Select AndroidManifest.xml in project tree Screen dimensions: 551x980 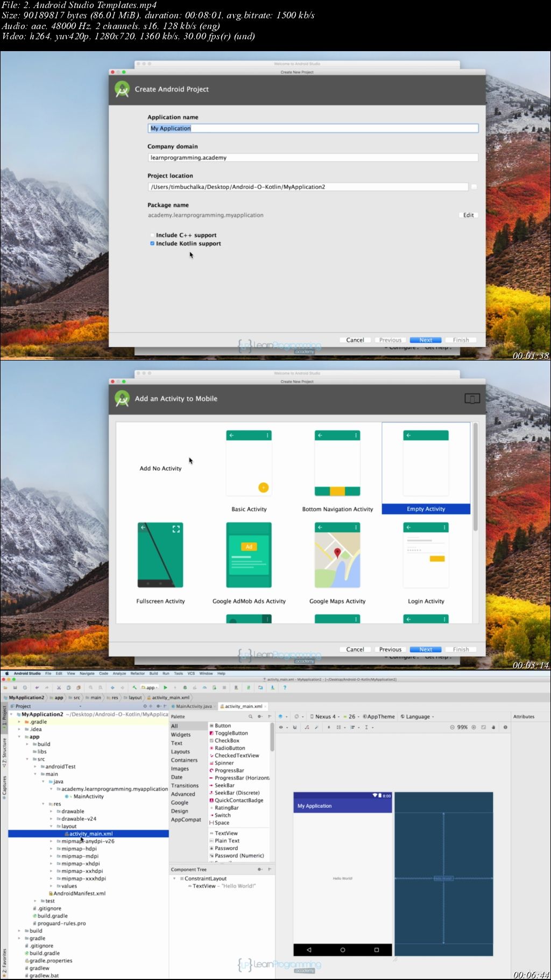[x=76, y=893]
